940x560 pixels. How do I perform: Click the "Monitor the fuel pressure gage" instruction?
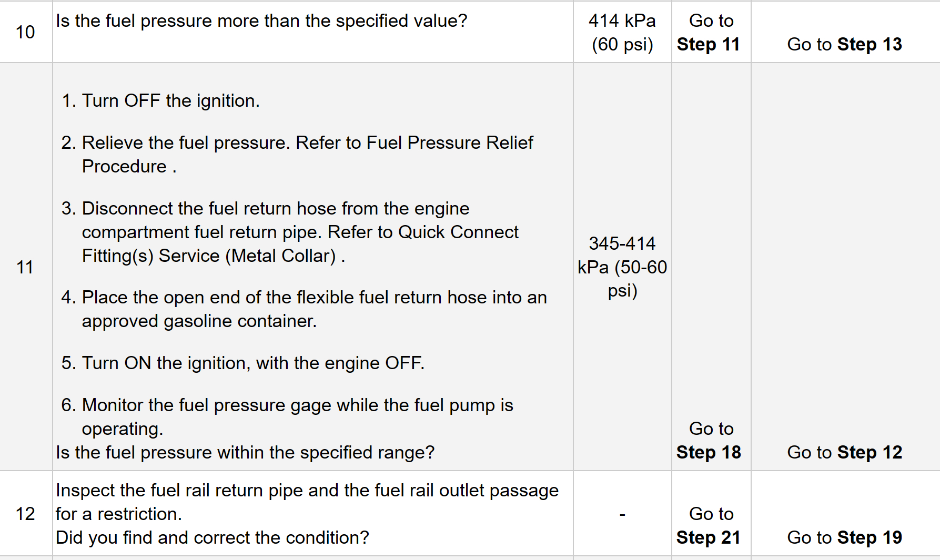pyautogui.click(x=297, y=405)
